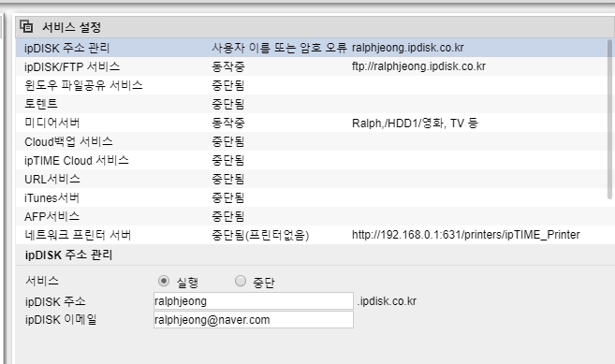Click the ftp://ralphjeong.ipdisk.co.kr address
Viewport: 615px width, 364px height.
(x=418, y=66)
